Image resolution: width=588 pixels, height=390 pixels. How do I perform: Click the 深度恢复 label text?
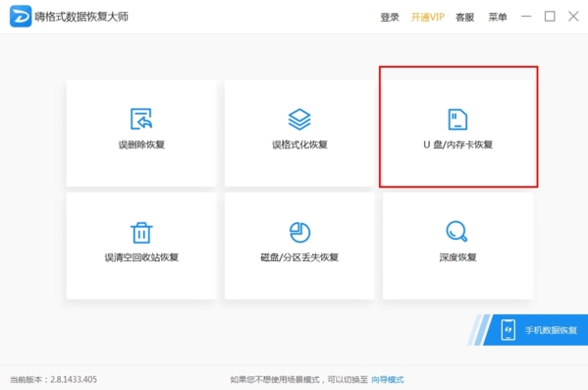click(x=457, y=257)
